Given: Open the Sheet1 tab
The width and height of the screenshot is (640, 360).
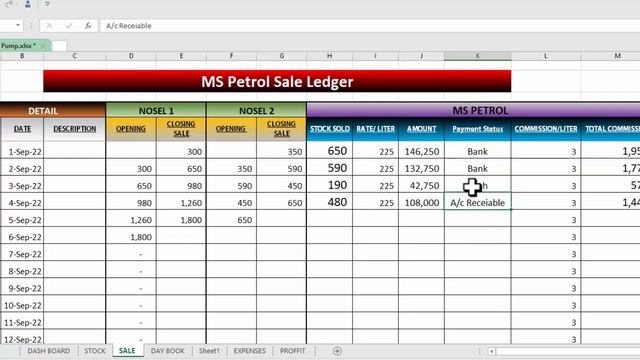Looking at the screenshot, I should [209, 351].
